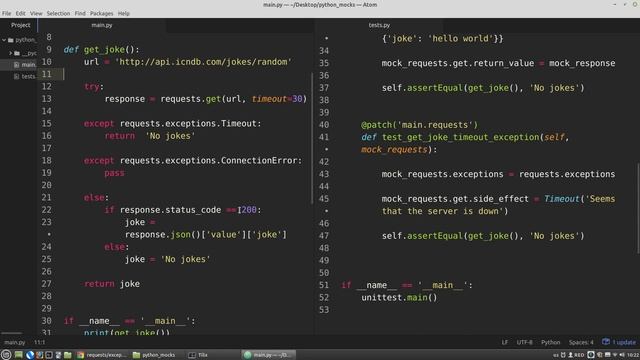Image resolution: width=640 pixels, height=360 pixels.
Task: Click the main.py vertical scrollbar
Action: pyautogui.click(x=312, y=139)
